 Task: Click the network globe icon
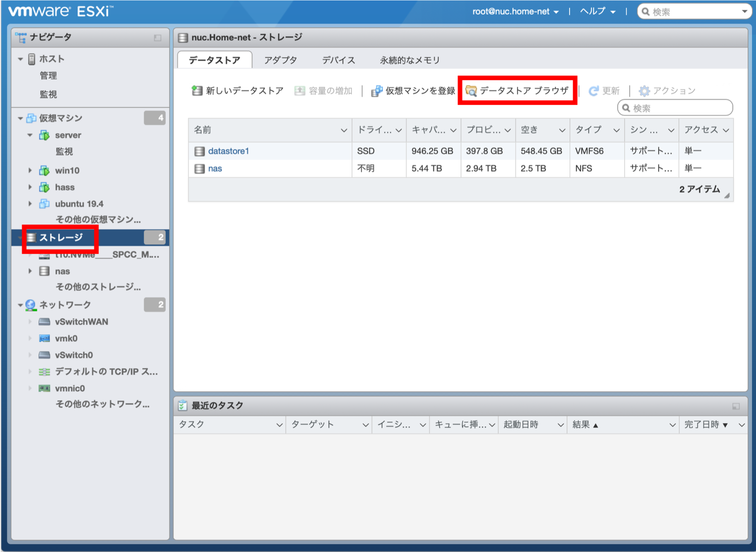click(31, 305)
